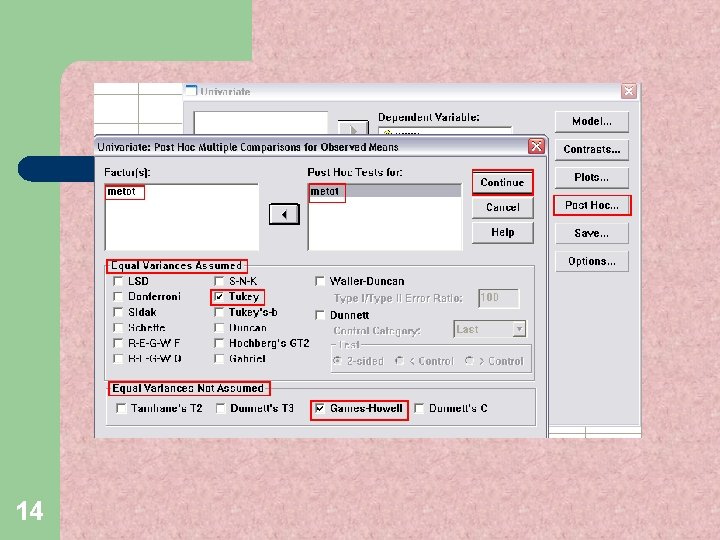Close the Univariate window
720x540 pixels.
tap(629, 91)
